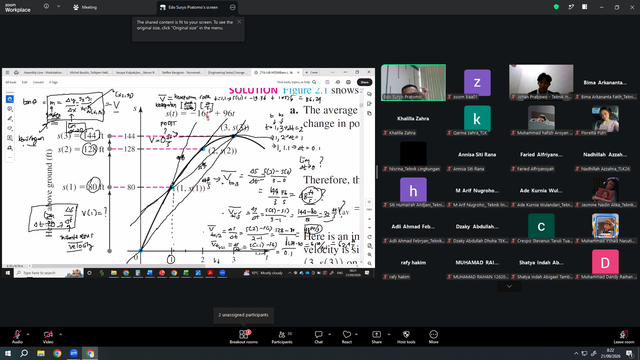This screenshot has height=360, width=640.
Task: Select Johan Prabowo video tile
Action: coord(541,82)
